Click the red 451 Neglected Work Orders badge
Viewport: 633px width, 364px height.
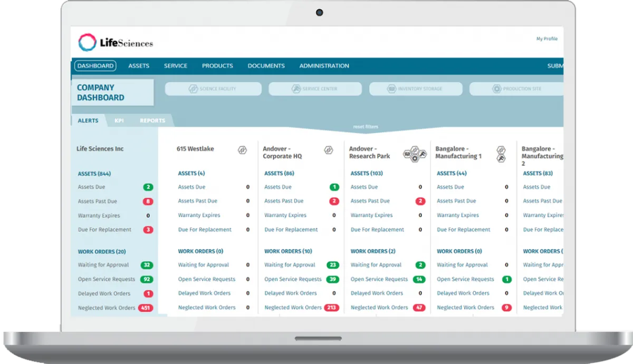pos(146,308)
